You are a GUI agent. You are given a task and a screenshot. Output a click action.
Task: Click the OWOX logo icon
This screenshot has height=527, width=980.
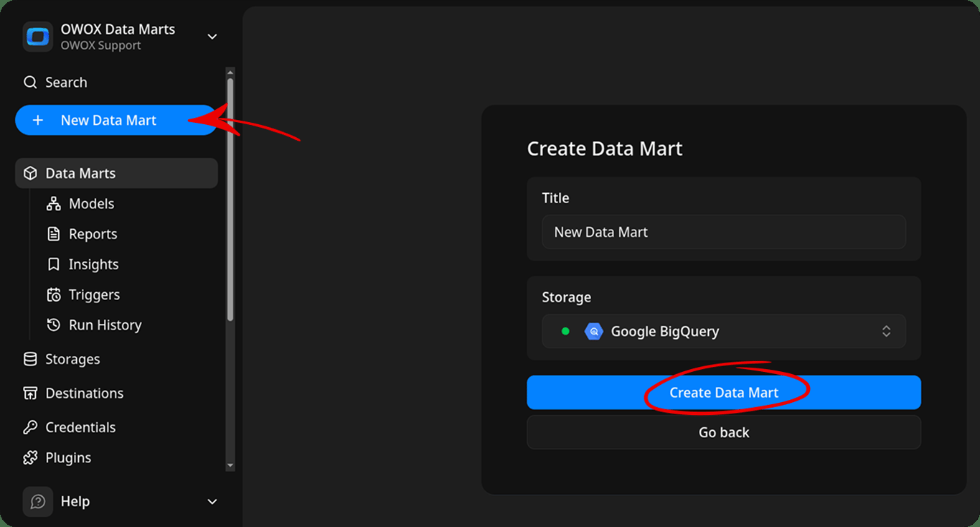coord(37,37)
